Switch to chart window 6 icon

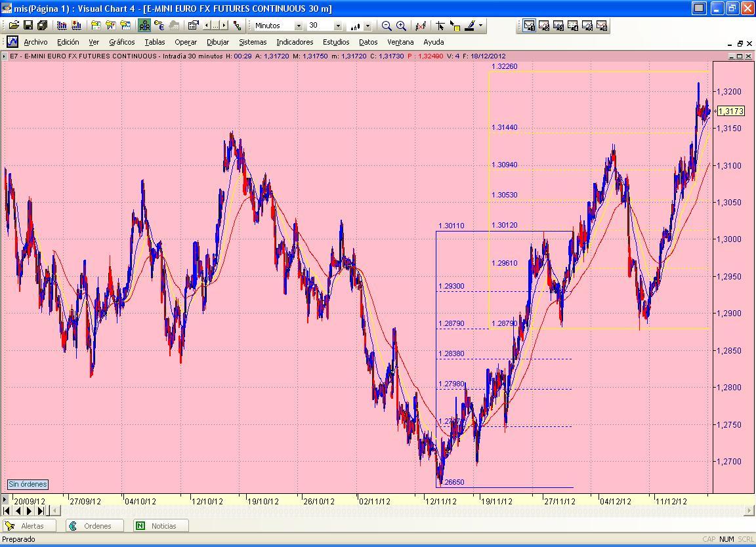point(602,26)
